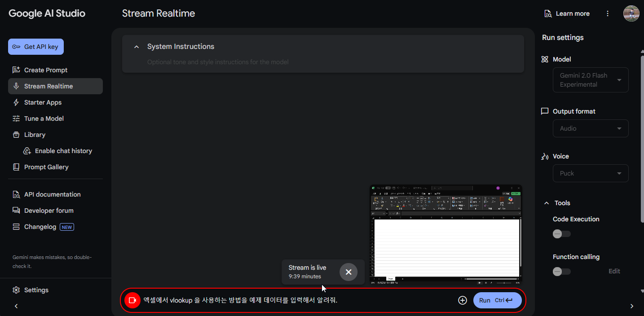This screenshot has height=316, width=644.
Task: Select Stream Realtime sidebar item
Action: (x=55, y=86)
